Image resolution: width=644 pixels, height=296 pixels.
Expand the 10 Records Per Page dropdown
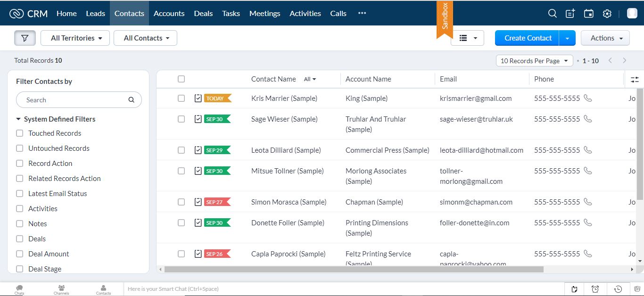[x=534, y=61]
